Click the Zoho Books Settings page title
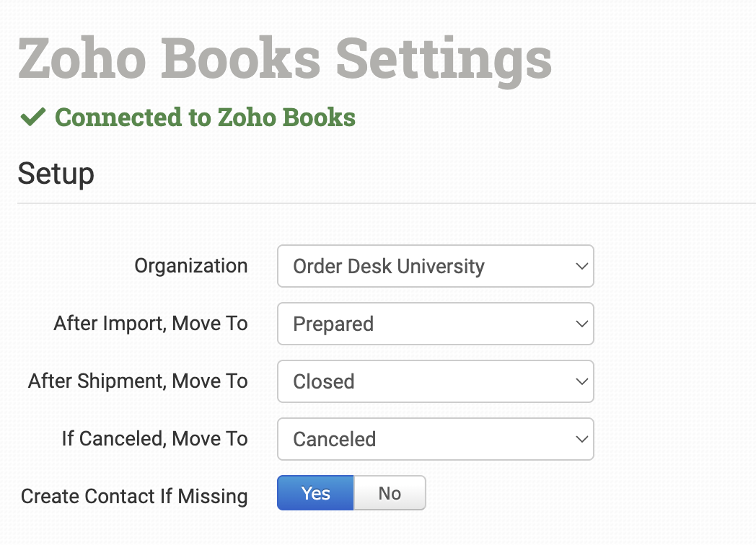Viewport: 756px width, 545px height. click(x=285, y=59)
